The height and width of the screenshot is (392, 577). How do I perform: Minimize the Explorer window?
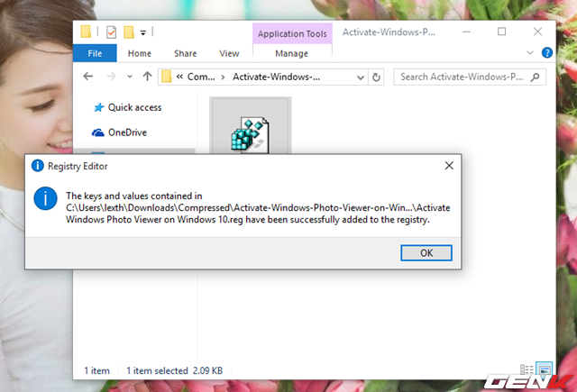tap(466, 32)
